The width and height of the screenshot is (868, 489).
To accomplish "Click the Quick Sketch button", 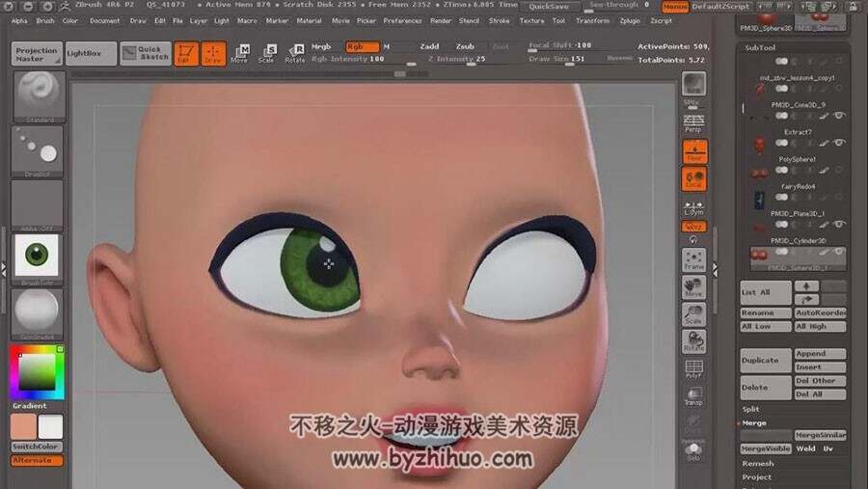I will [146, 54].
